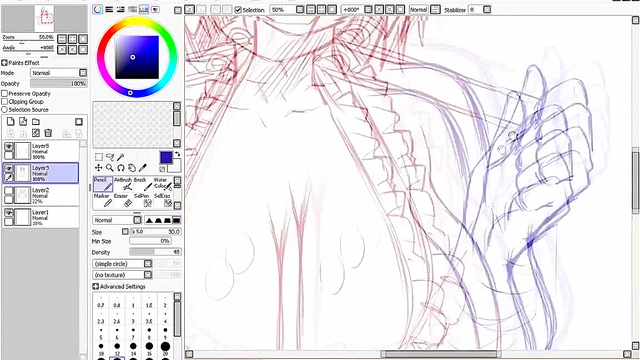Open the 50% zoom dropdown in toolbar
The height and width of the screenshot is (360, 640).
coord(300,9)
